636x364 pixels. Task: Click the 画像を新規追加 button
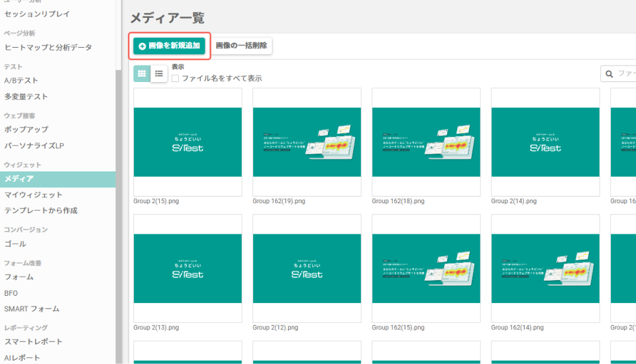(169, 46)
